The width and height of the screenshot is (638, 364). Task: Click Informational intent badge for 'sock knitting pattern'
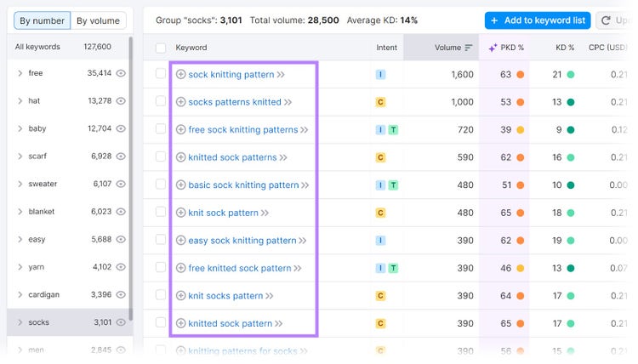point(380,75)
